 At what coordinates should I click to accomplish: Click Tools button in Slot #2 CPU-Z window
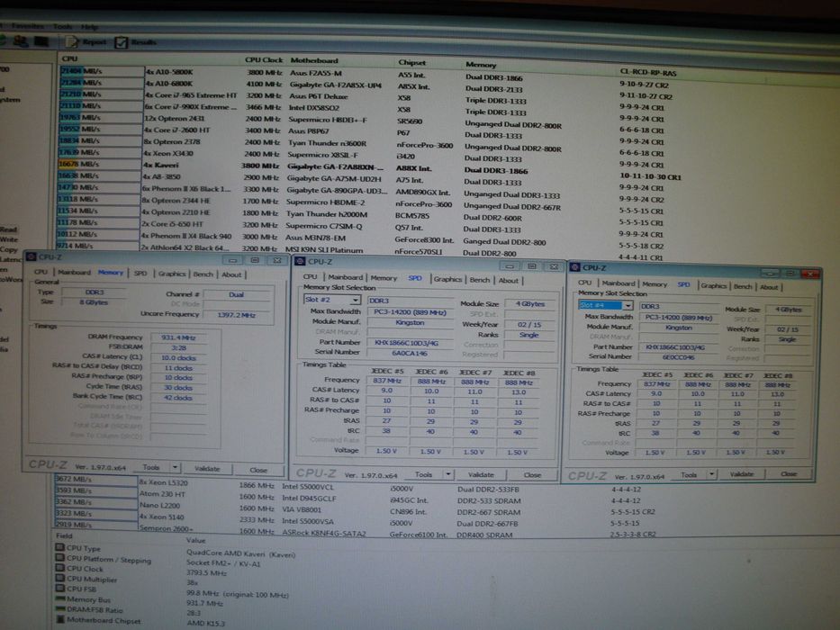coord(423,474)
